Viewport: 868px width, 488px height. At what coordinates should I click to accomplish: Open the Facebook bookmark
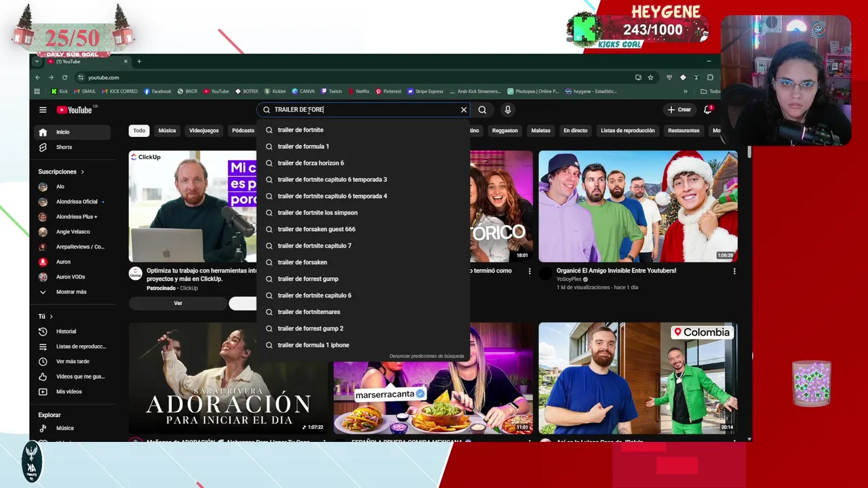point(157,91)
